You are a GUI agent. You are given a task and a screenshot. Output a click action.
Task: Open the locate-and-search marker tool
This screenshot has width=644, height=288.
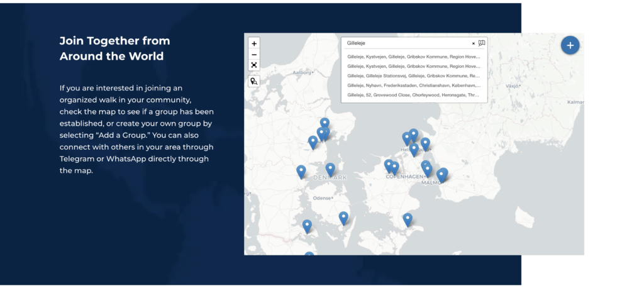click(254, 81)
